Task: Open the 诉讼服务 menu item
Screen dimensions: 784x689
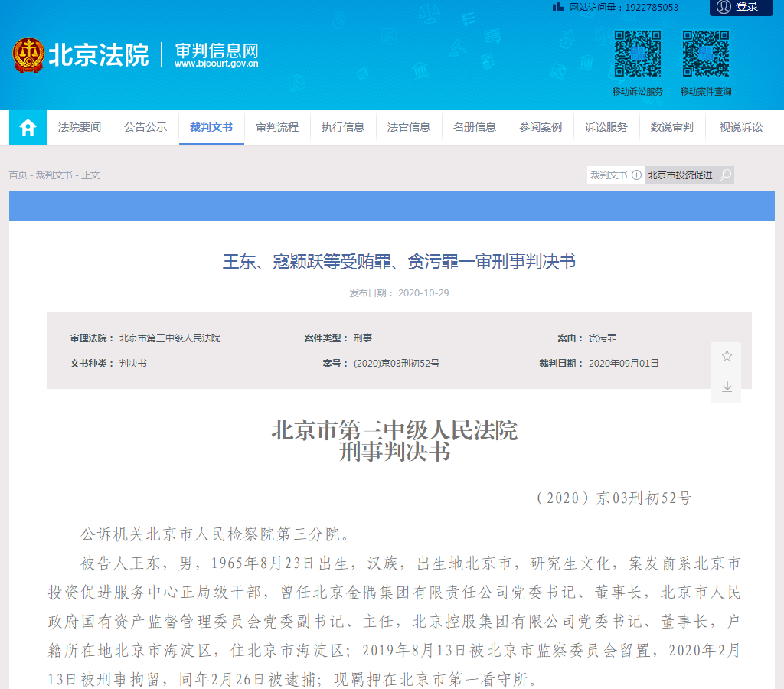Action: point(606,128)
